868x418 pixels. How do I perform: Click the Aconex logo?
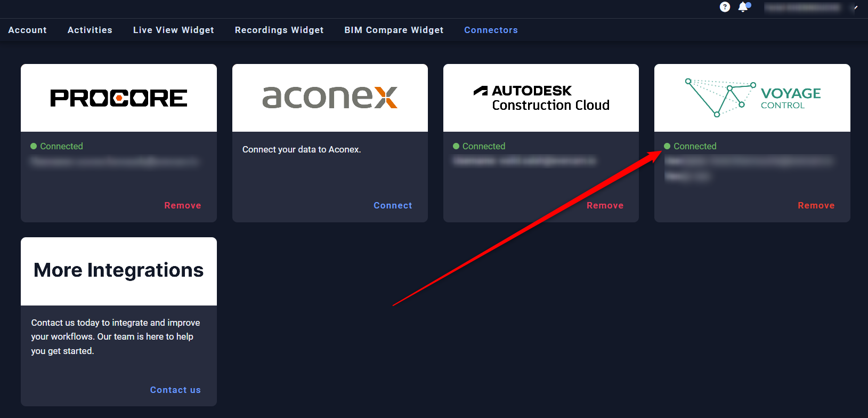pyautogui.click(x=330, y=97)
